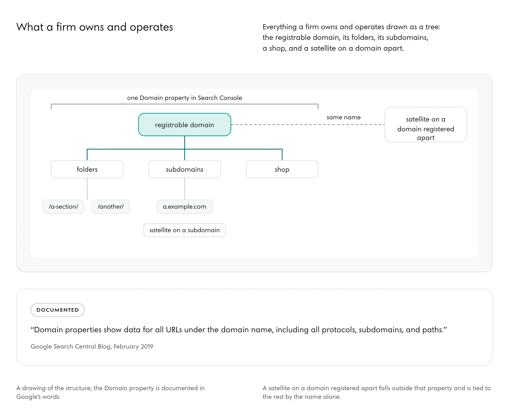Select the subdomains node
The image size is (509, 420).
coord(184,169)
